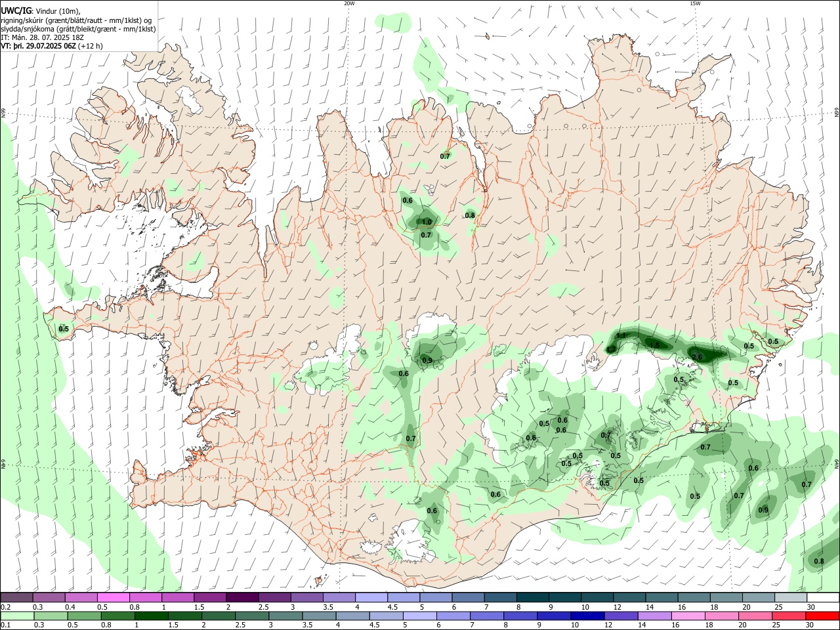
Task: Click the '0.1' label under the lower legend bar
Action: click(5, 625)
